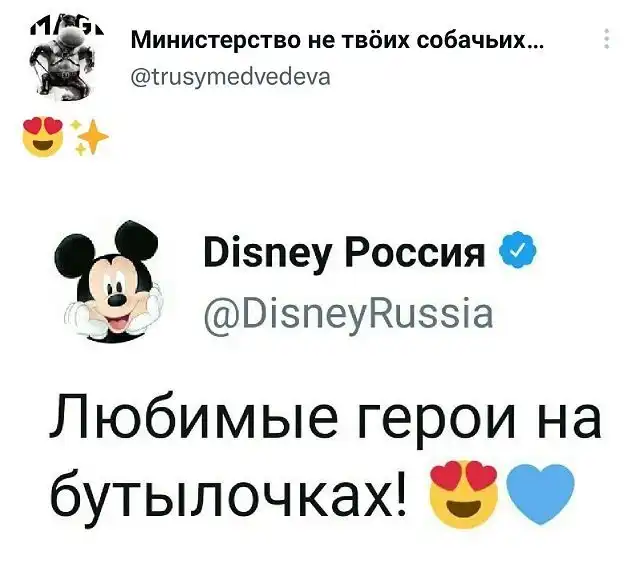Open the Министерство не твоих собачьих… name link

[337, 40]
